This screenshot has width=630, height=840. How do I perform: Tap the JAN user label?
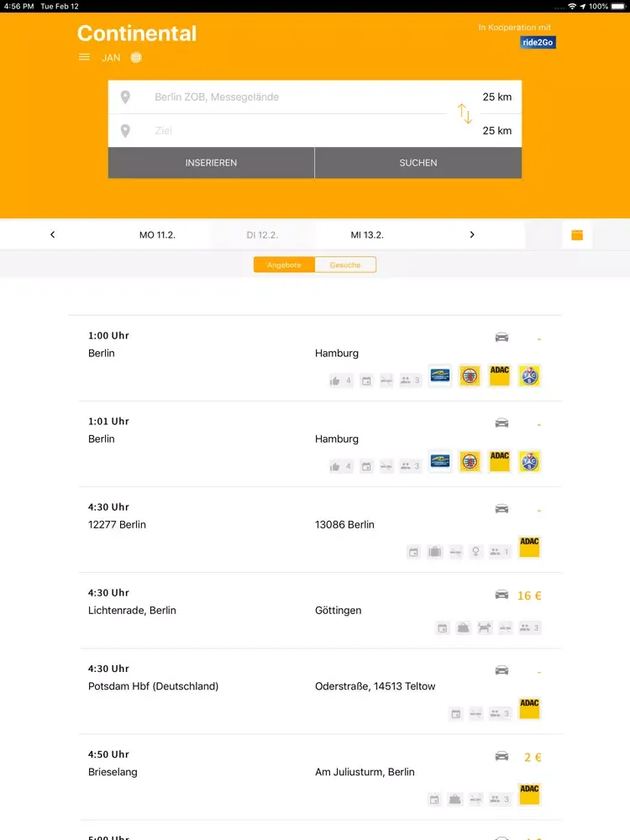click(111, 58)
